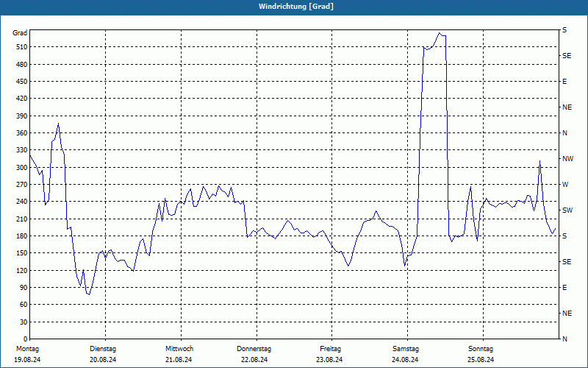Image resolution: width=588 pixels, height=368 pixels.
Task: Click the 60 value on the degree axis
Action: [x=24, y=305]
